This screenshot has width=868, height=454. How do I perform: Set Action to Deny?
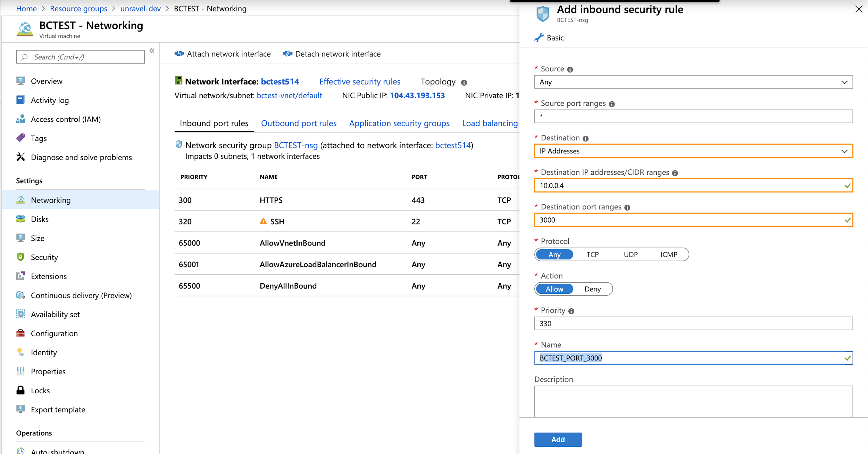point(592,289)
